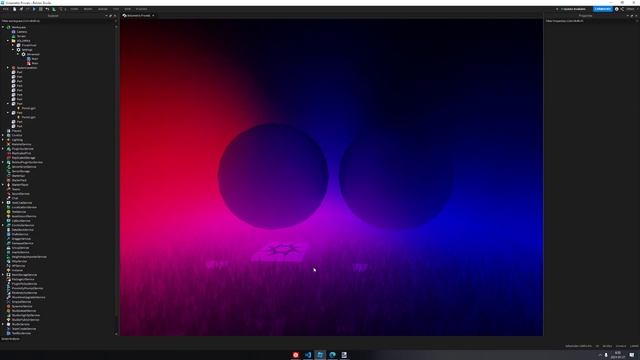Switch to the HOME ribbon tab
The height and width of the screenshot is (360, 640).
point(74,9)
